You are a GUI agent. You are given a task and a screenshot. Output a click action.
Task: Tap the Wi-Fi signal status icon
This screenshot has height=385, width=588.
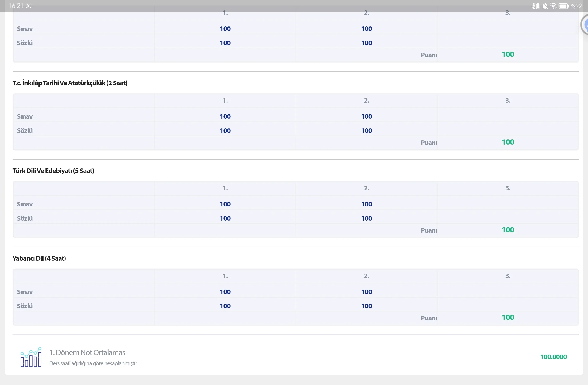pyautogui.click(x=553, y=6)
